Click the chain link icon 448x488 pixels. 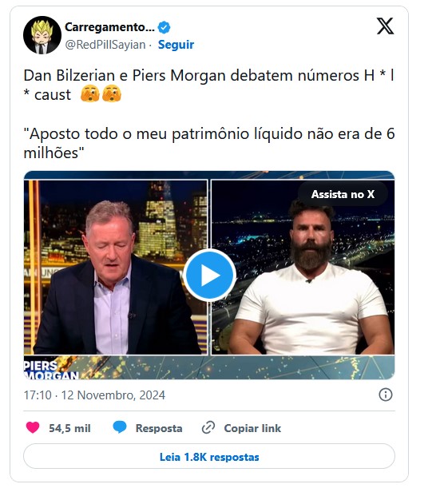tap(208, 427)
